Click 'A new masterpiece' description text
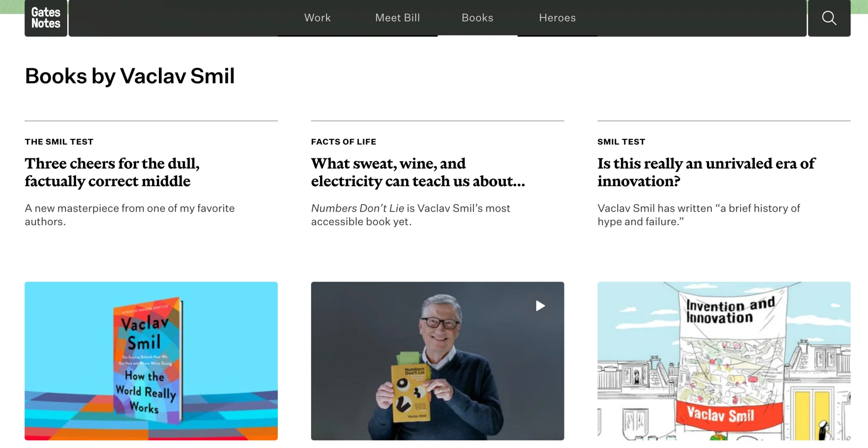 coord(129,214)
